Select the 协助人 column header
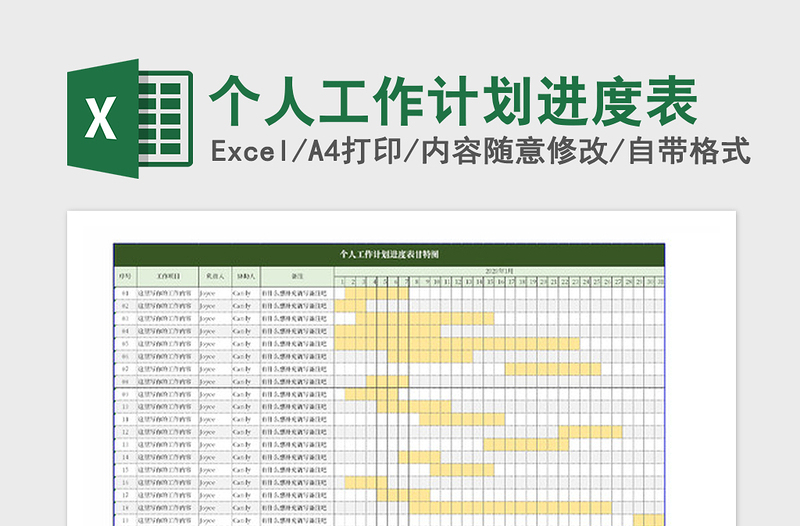Viewport: 800px width, 526px height. (x=246, y=276)
